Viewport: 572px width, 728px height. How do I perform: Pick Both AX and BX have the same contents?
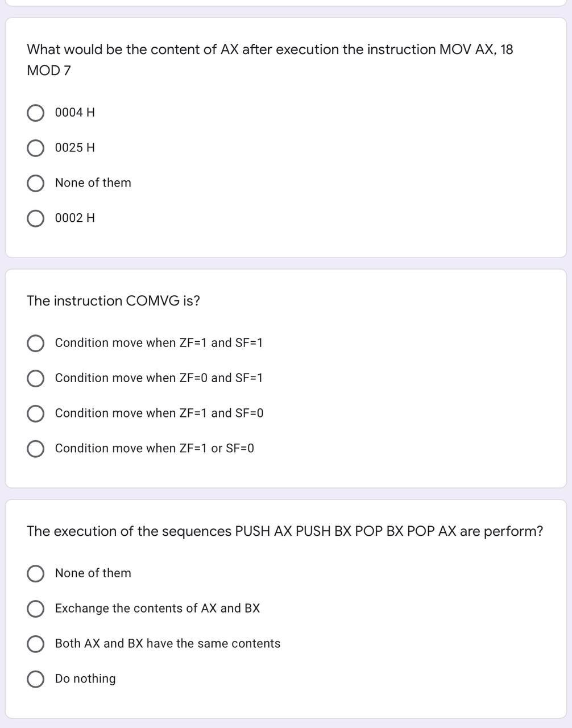click(x=36, y=644)
